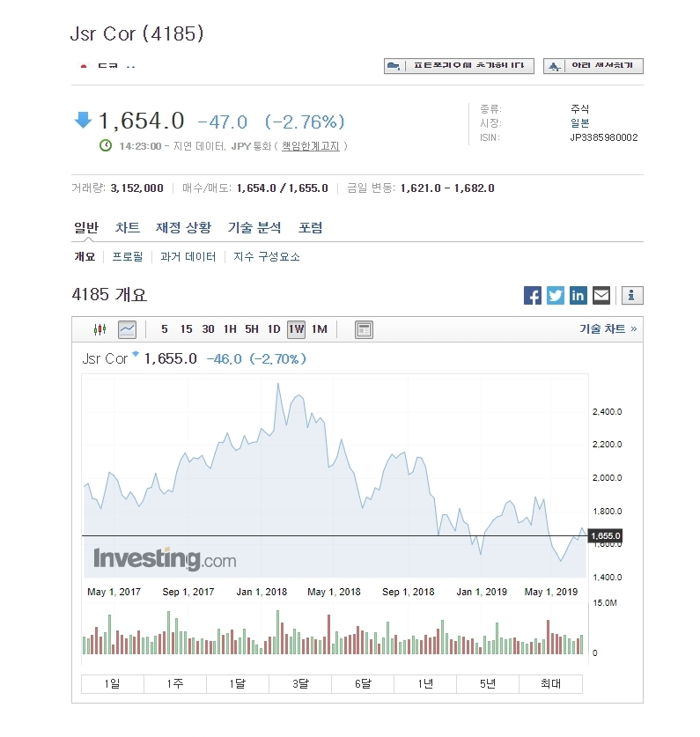The width and height of the screenshot is (700, 737).
Task: Set chart interval to 1D
Action: [x=274, y=329]
